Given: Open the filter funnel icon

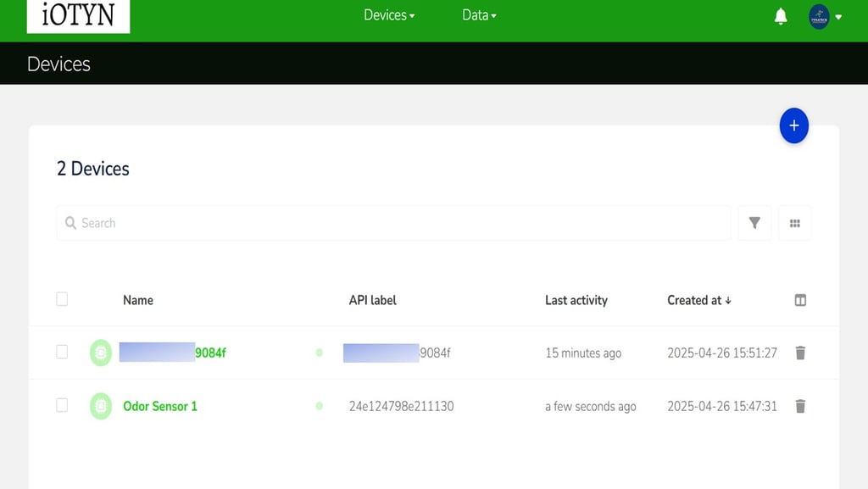Looking at the screenshot, I should pyautogui.click(x=754, y=223).
